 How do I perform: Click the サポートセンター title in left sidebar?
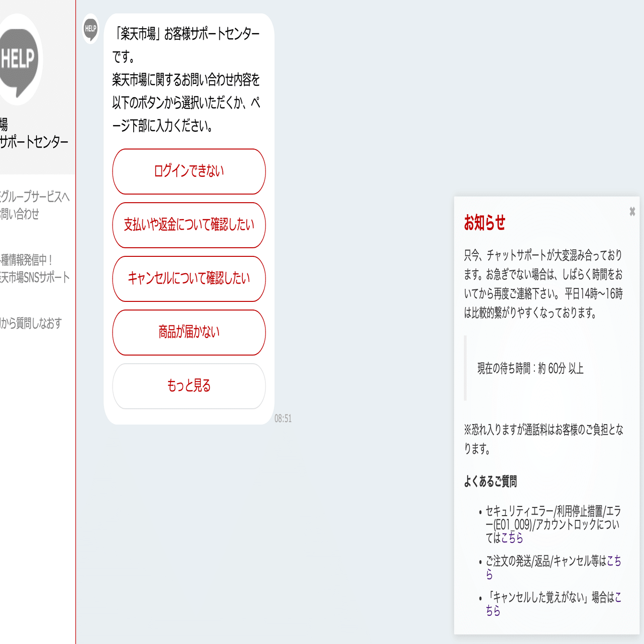coord(34,142)
